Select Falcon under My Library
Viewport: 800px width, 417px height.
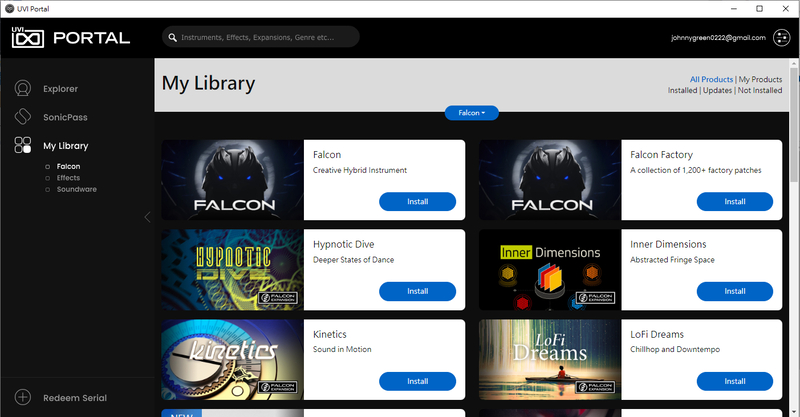pyautogui.click(x=68, y=166)
